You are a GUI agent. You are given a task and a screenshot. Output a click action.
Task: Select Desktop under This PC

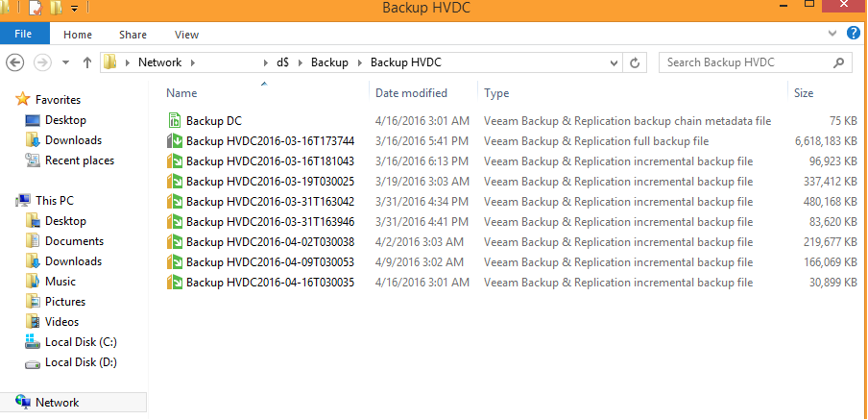point(65,221)
